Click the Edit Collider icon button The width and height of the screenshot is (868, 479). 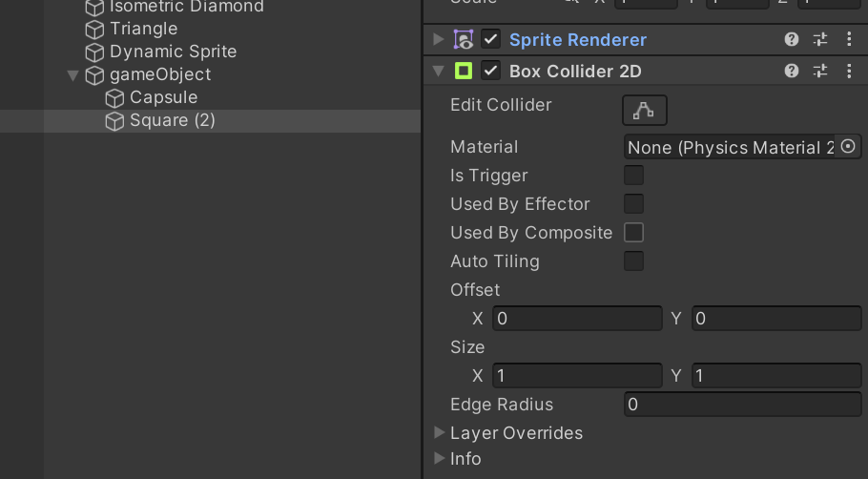644,110
